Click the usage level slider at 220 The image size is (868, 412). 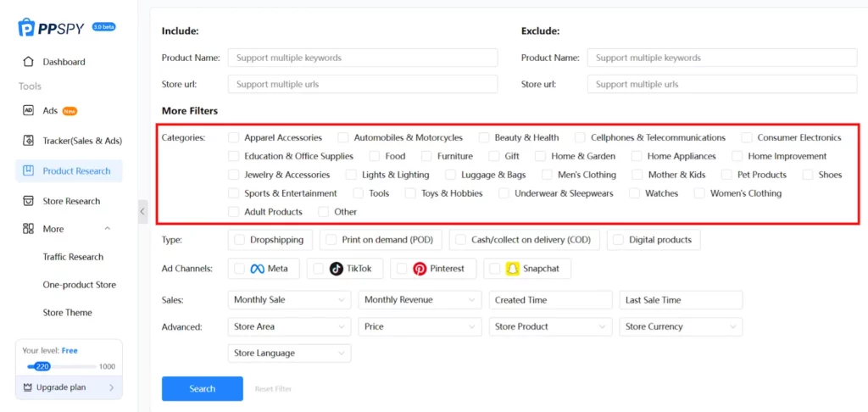[42, 366]
